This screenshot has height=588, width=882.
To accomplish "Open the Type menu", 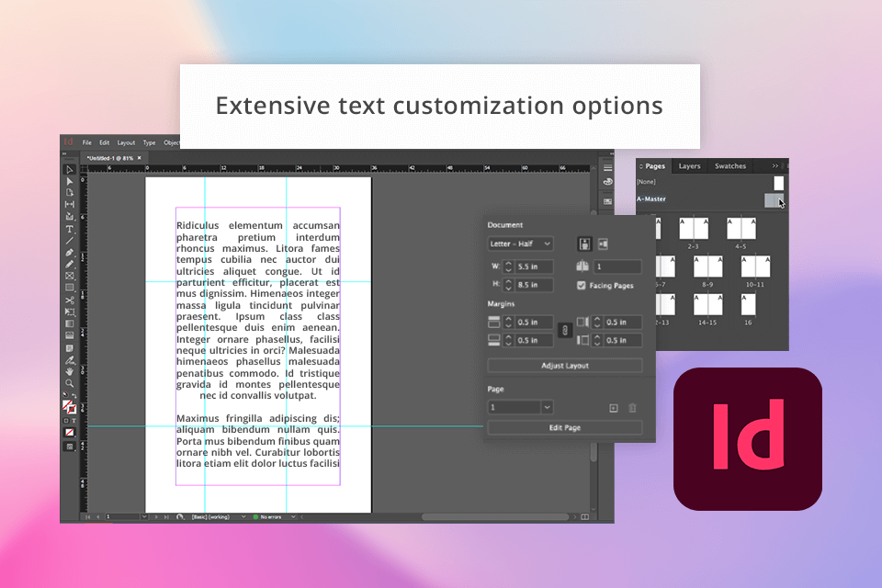I will (149, 142).
